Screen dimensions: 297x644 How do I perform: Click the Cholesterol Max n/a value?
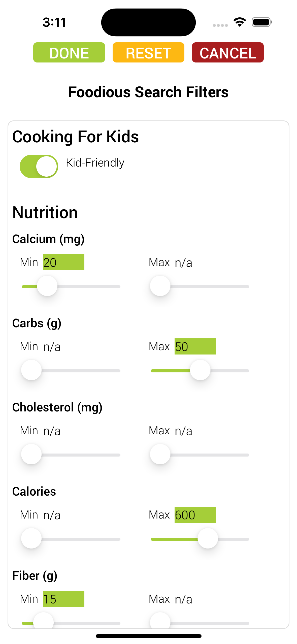tap(184, 431)
